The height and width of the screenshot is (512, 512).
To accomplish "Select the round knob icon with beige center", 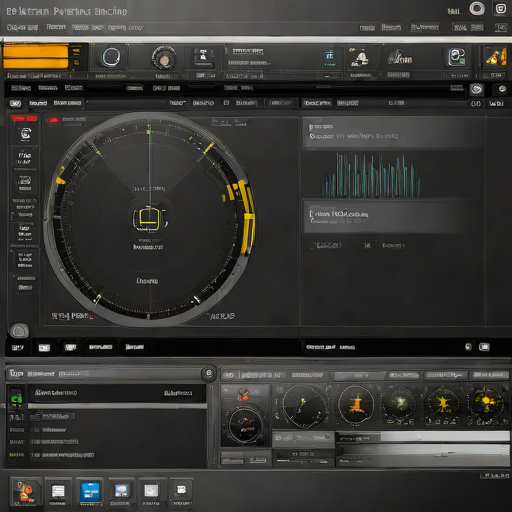I will tap(164, 59).
